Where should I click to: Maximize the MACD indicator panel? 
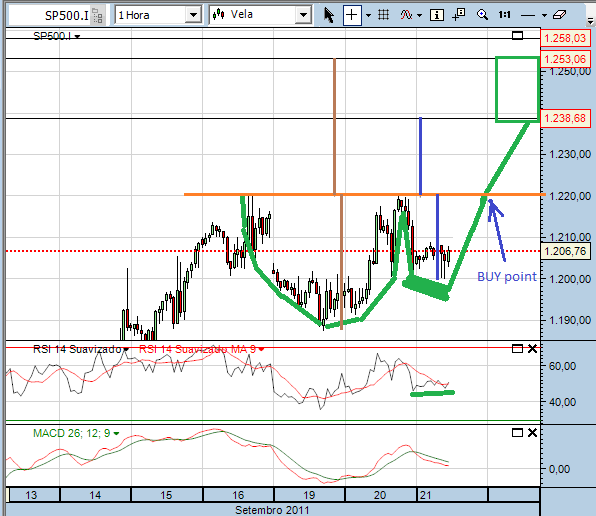point(517,432)
